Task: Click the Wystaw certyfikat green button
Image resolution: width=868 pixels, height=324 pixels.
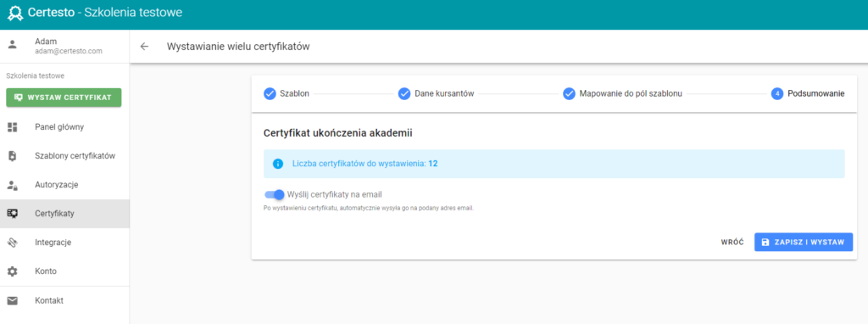Action: coord(64,98)
